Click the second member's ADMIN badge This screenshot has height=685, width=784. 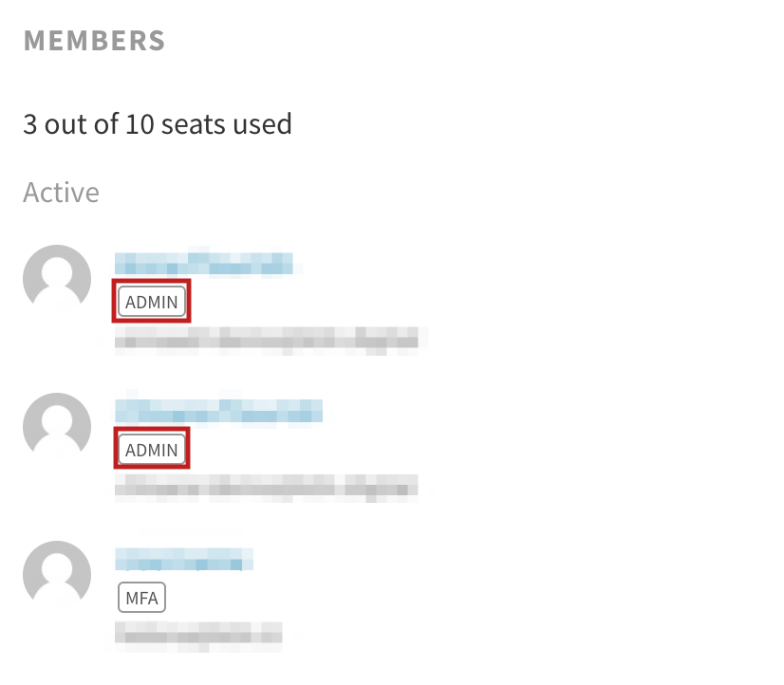pos(152,450)
